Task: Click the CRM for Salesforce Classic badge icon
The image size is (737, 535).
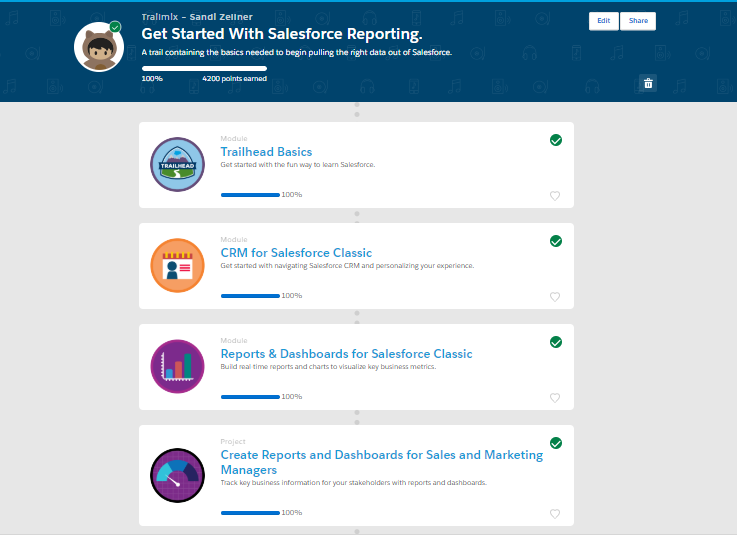Action: coord(177,265)
